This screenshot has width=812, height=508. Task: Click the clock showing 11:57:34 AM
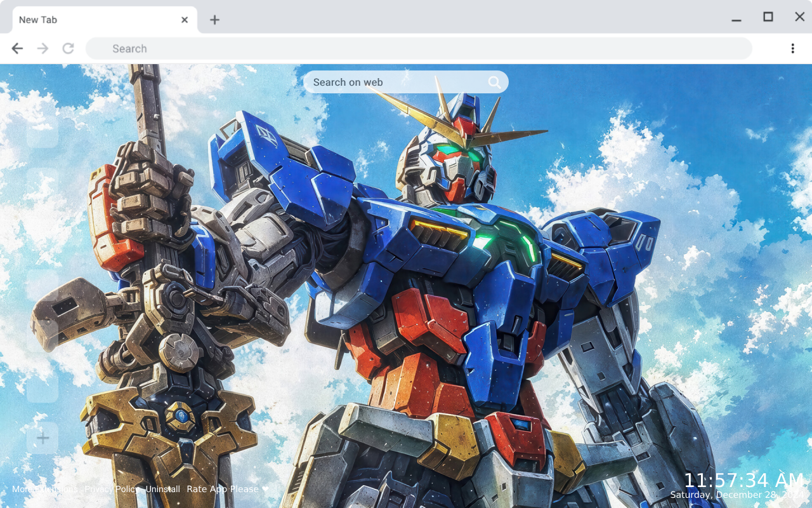click(x=744, y=480)
